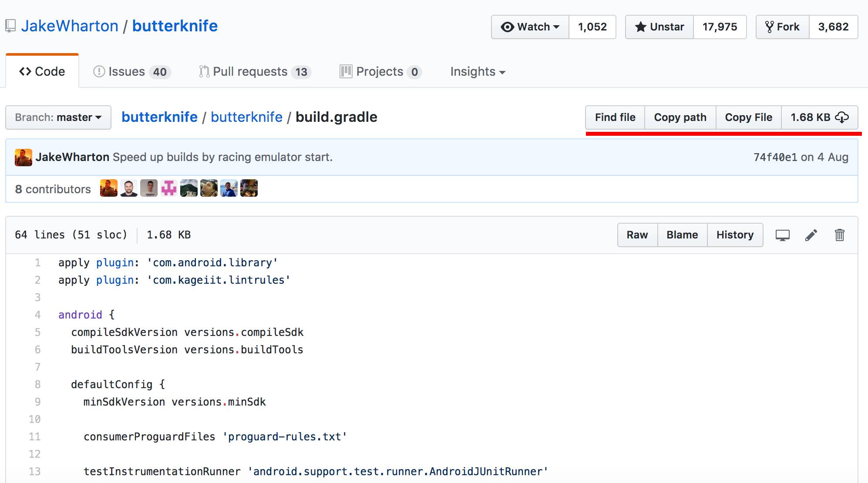The height and width of the screenshot is (483, 868).
Task: Expand the Branch: master selector
Action: [58, 117]
